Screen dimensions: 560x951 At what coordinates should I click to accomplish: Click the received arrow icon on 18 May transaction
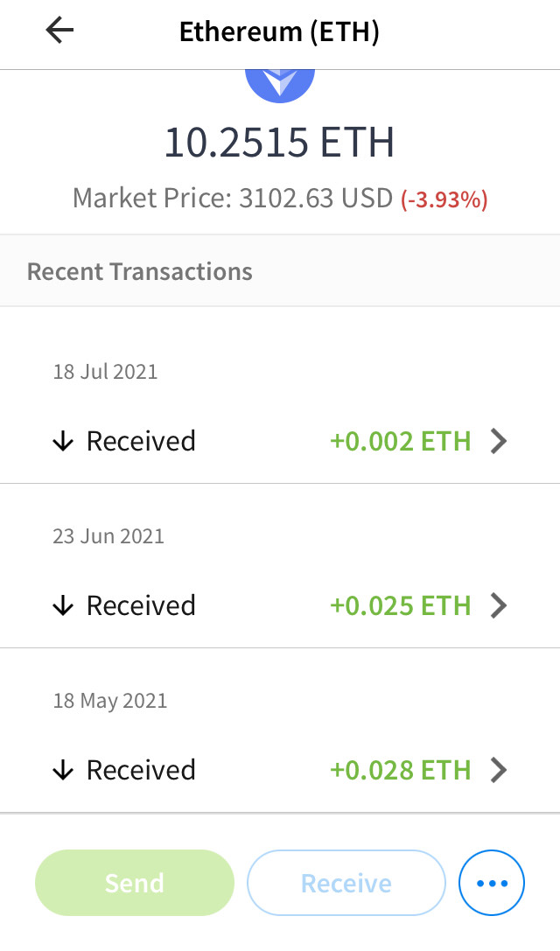pos(62,769)
